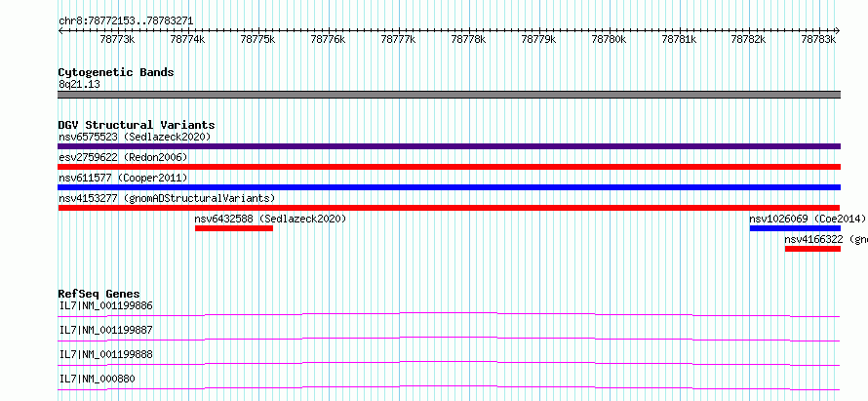The width and height of the screenshot is (868, 401).
Task: Click the 78776k ruler tick label
Action: [x=329, y=39]
